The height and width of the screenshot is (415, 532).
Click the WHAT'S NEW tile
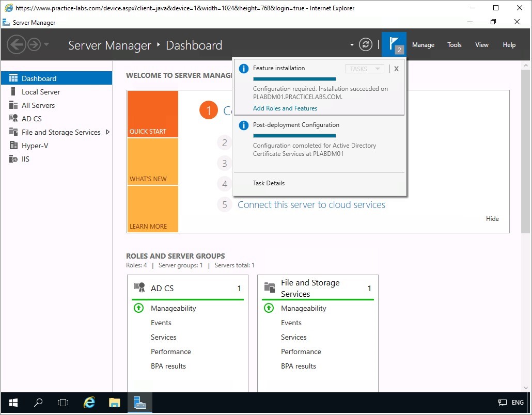click(x=153, y=162)
